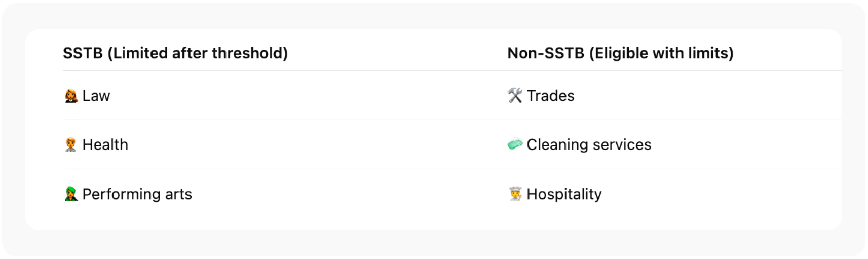The height and width of the screenshot is (259, 868).
Task: Click the hammer and wrench Trades icon
Action: 515,95
